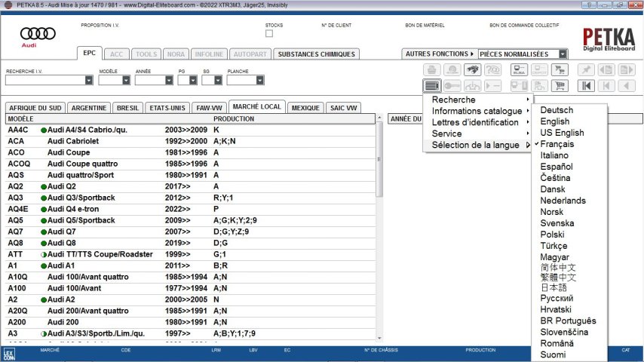
Task: Switch to the SUBSTANCES CHIMIQUES tab
Action: 316,54
